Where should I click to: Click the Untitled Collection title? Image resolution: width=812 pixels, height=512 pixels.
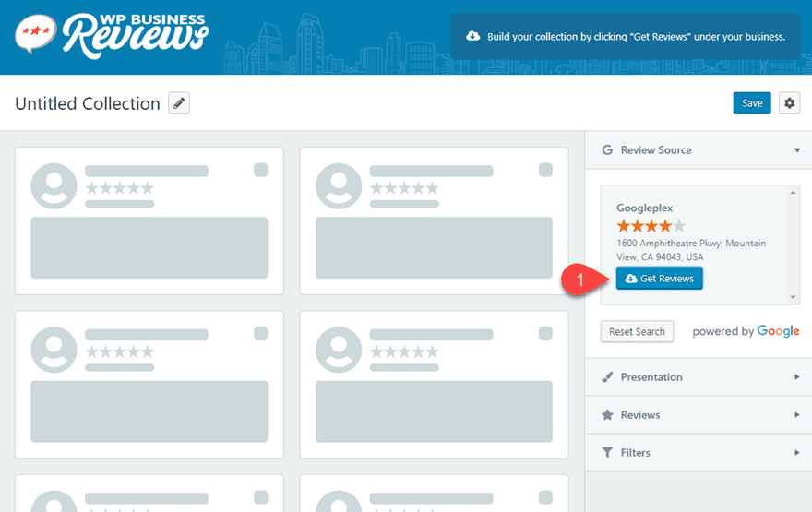click(88, 103)
